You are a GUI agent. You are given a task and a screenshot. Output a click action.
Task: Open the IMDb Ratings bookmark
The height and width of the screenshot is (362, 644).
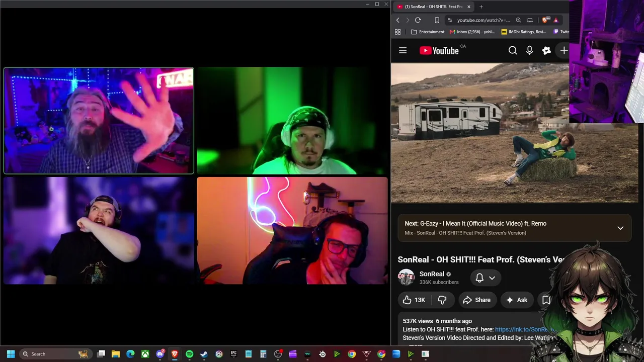click(524, 32)
